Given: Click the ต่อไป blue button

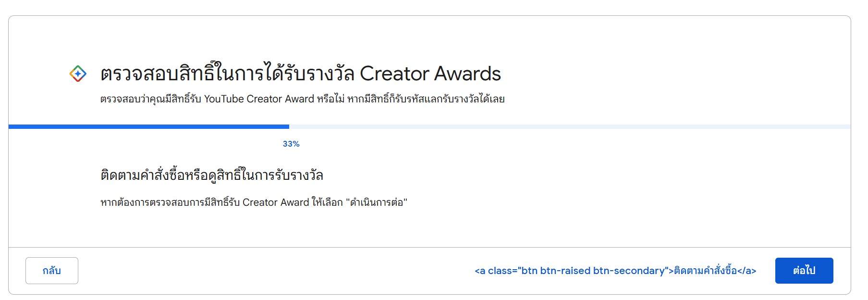Looking at the screenshot, I should (x=804, y=271).
